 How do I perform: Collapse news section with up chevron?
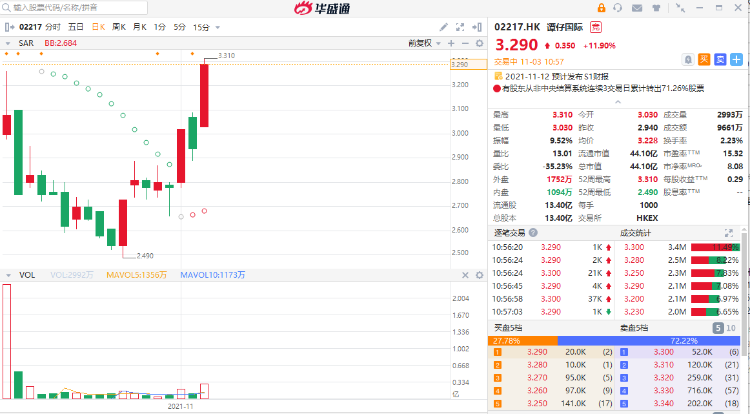click(x=618, y=102)
